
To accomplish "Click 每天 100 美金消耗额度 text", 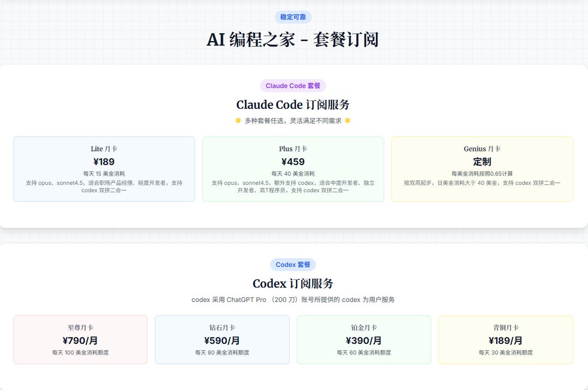I will point(80,352).
